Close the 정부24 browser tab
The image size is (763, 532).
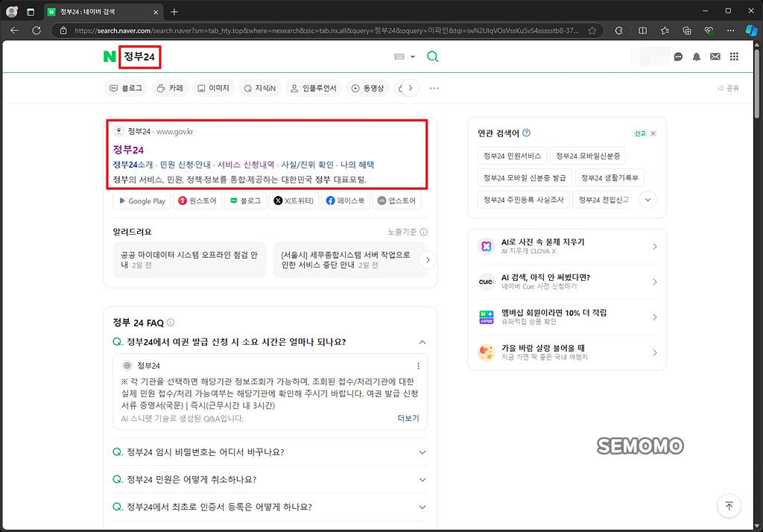click(x=156, y=12)
